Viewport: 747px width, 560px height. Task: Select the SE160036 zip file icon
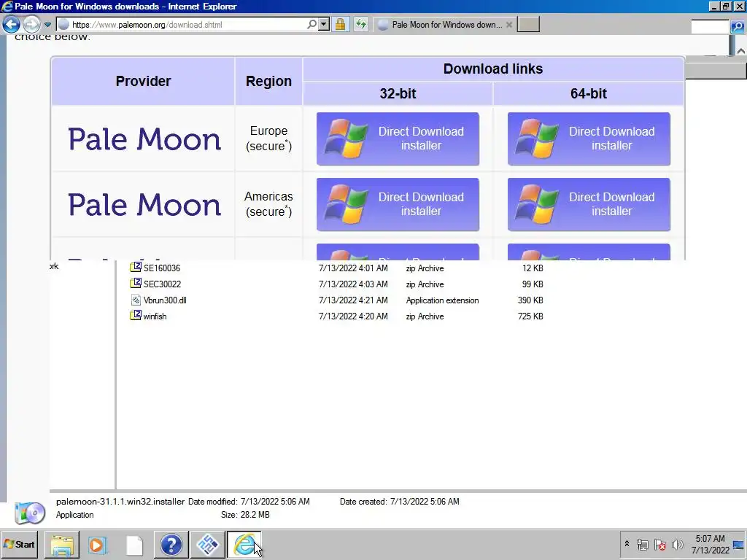click(136, 267)
